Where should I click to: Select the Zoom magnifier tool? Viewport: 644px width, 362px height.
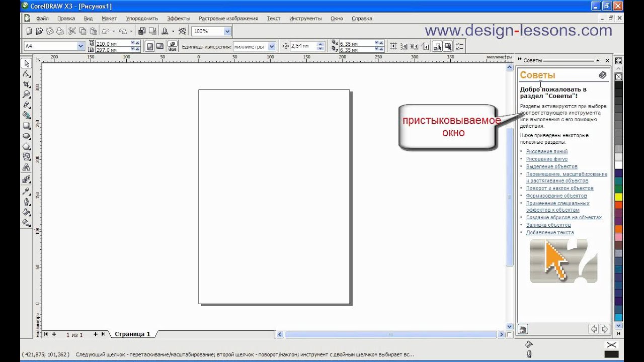tap(26, 95)
